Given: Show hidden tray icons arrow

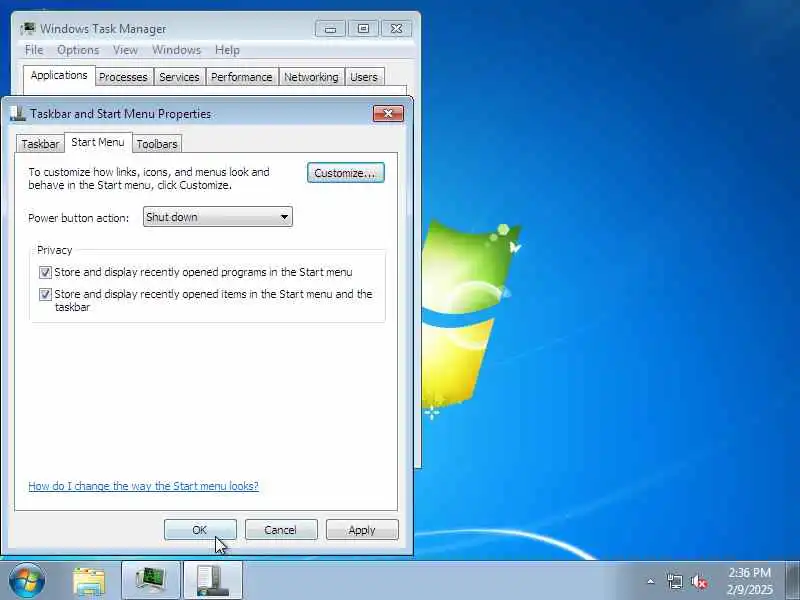Looking at the screenshot, I should coord(651,581).
